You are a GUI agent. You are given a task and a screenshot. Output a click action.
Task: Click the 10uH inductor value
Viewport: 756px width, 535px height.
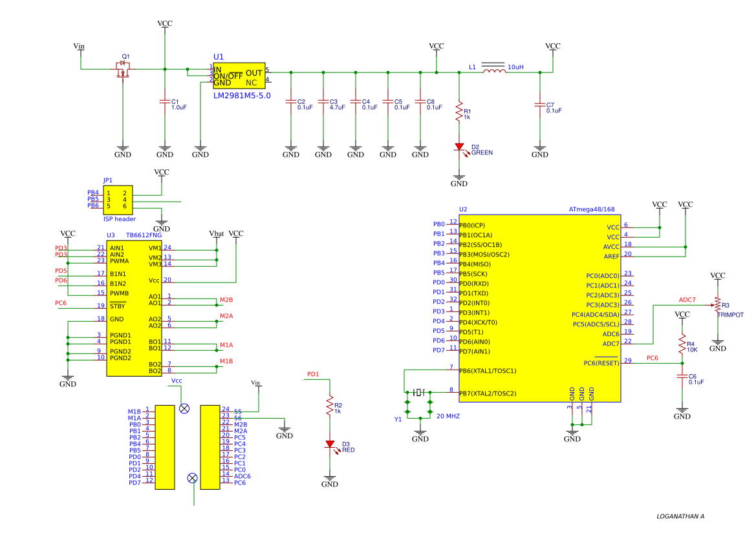tap(515, 67)
